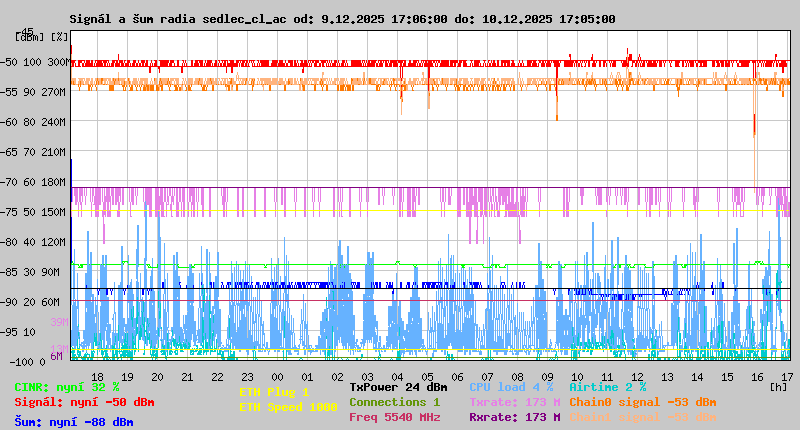Click the blue 'Šum: nyní -88 dBm' legend
The width and height of the screenshot is (800, 430).
tap(74, 422)
